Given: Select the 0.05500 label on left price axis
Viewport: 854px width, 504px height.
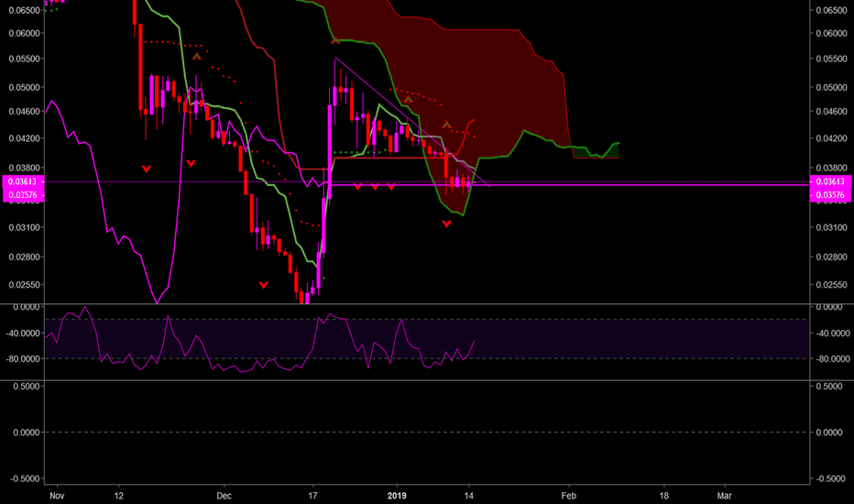Looking at the screenshot, I should coord(25,59).
